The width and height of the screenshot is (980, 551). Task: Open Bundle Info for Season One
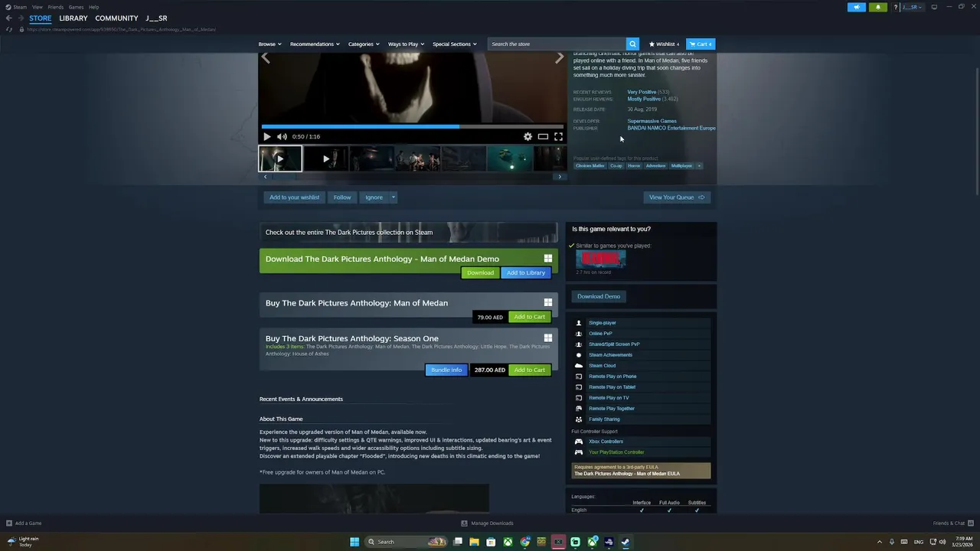[446, 370]
